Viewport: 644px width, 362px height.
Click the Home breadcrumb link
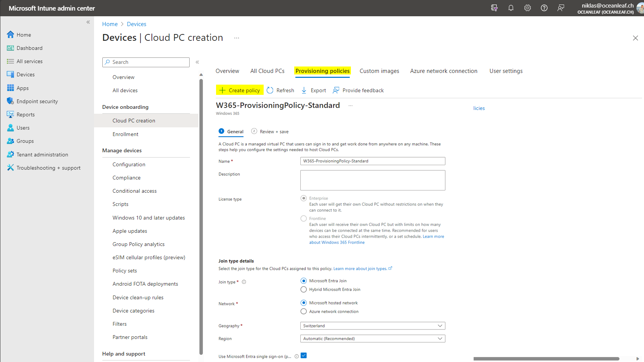coord(110,24)
